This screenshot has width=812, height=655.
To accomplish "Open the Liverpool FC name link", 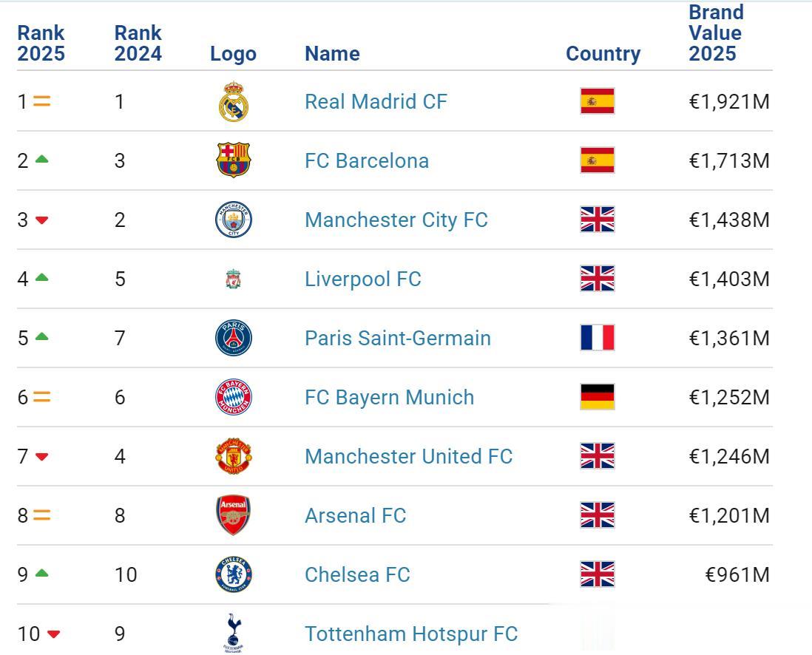I will coord(362,279).
